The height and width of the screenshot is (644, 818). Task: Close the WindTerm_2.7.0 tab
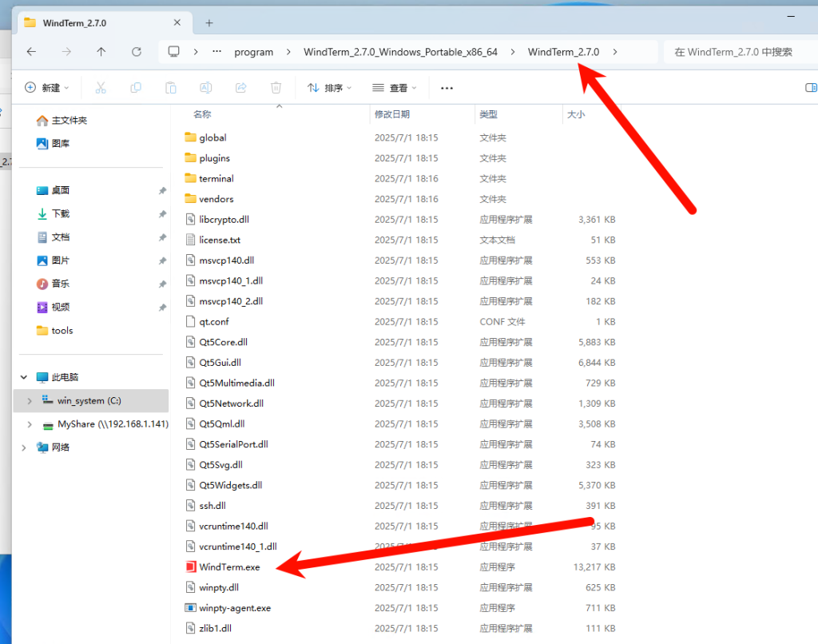click(177, 22)
